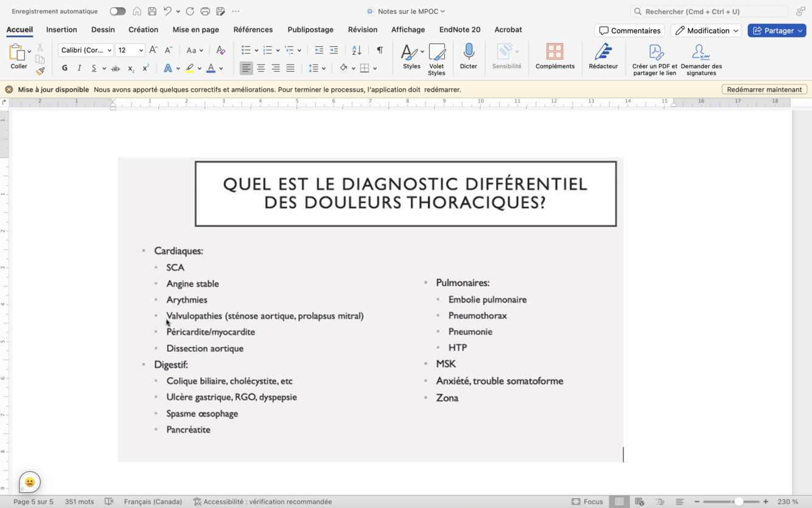Open the more options ellipsis in title bar
This screenshot has width=812, height=508.
tap(236, 11)
